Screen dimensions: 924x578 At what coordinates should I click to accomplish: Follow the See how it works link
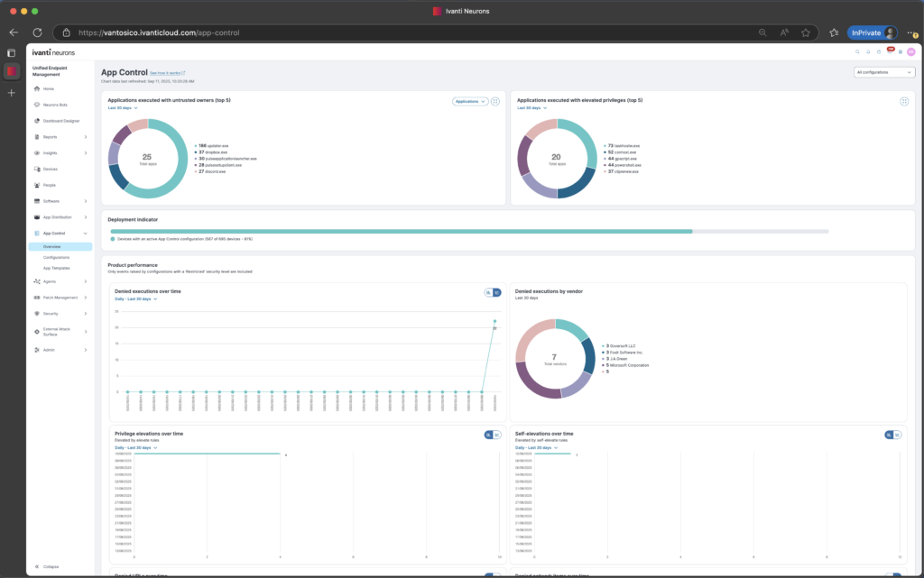167,73
